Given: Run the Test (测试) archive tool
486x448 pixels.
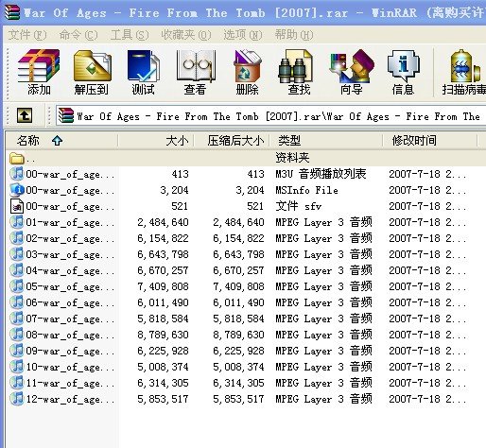Looking at the screenshot, I should [143, 72].
